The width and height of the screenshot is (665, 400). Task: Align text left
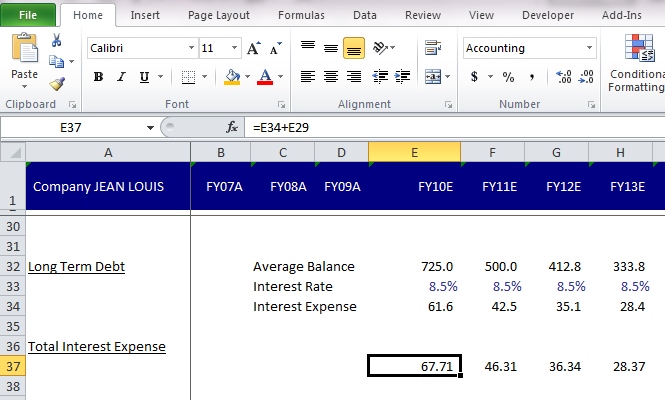[308, 77]
